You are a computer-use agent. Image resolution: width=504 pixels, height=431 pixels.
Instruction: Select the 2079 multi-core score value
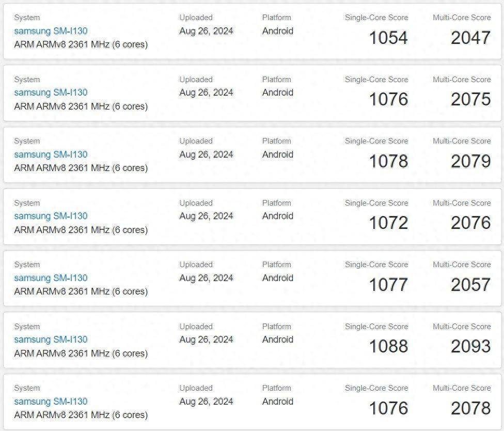[470, 161]
